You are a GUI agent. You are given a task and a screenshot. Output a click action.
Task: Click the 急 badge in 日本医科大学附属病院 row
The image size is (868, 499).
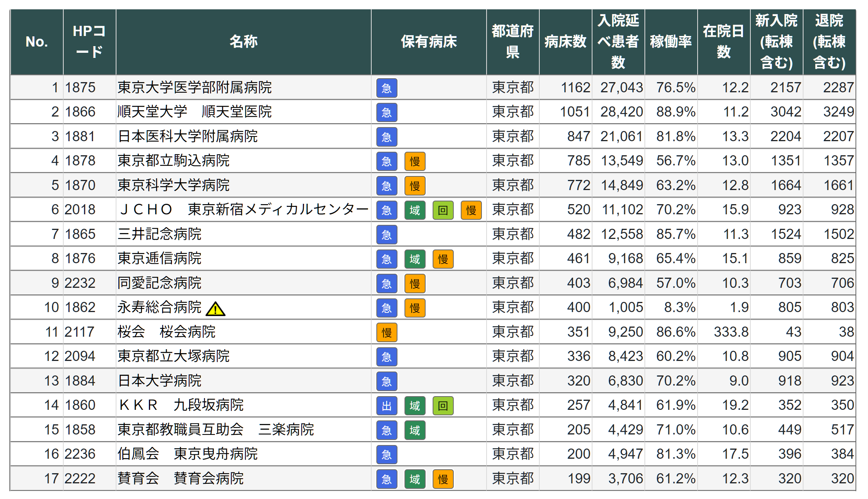click(x=387, y=137)
